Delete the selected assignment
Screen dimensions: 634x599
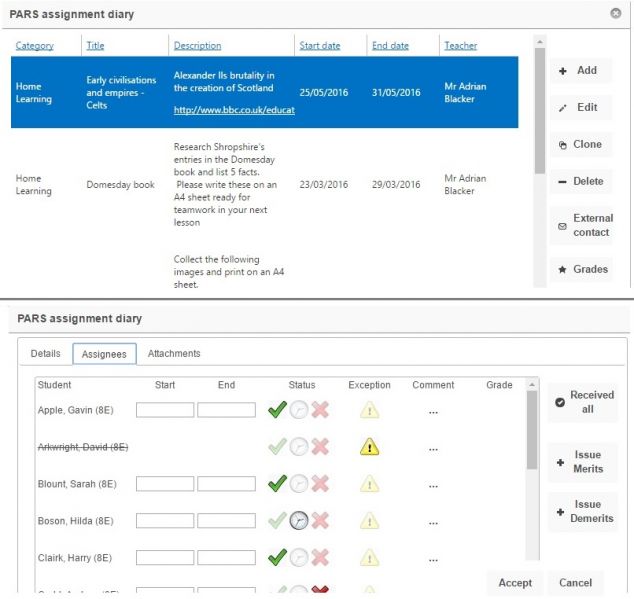[x=581, y=181]
